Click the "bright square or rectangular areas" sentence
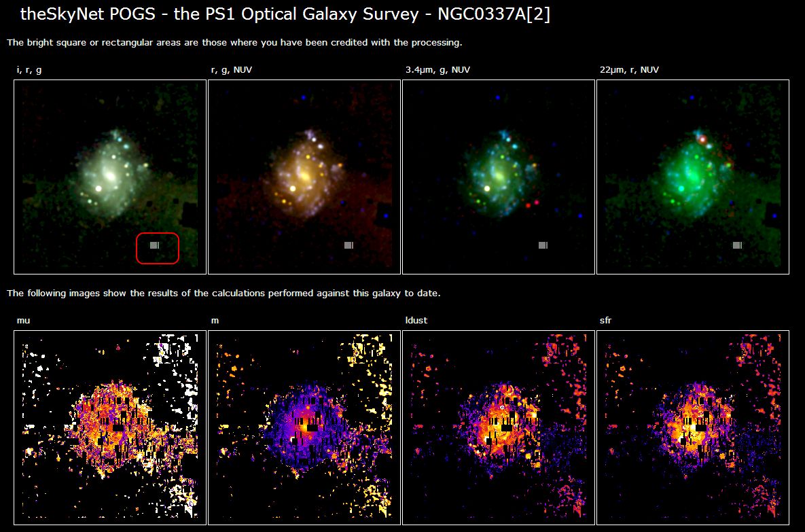 point(234,43)
